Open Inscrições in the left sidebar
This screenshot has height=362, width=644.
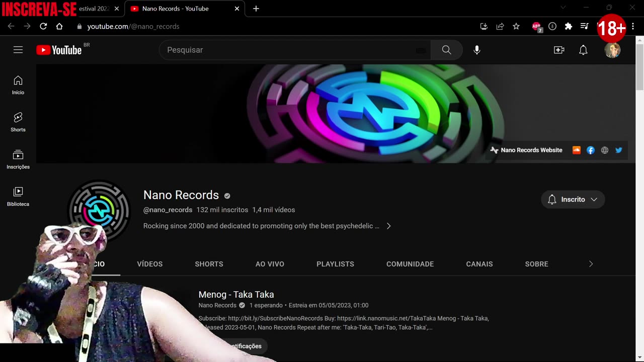(18, 159)
